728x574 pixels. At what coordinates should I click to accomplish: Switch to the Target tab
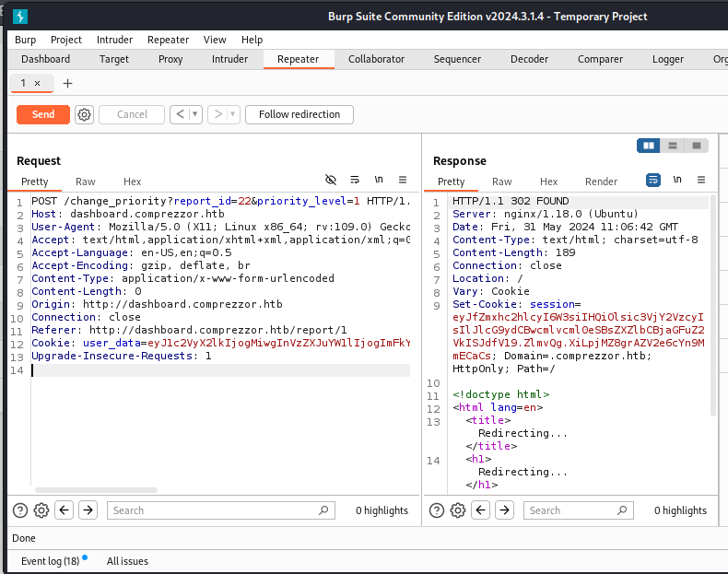coord(114,59)
